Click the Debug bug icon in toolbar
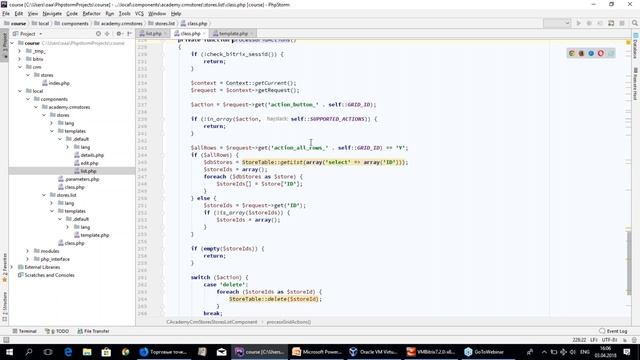Image resolution: width=640 pixels, height=360 pixels. [589, 23]
